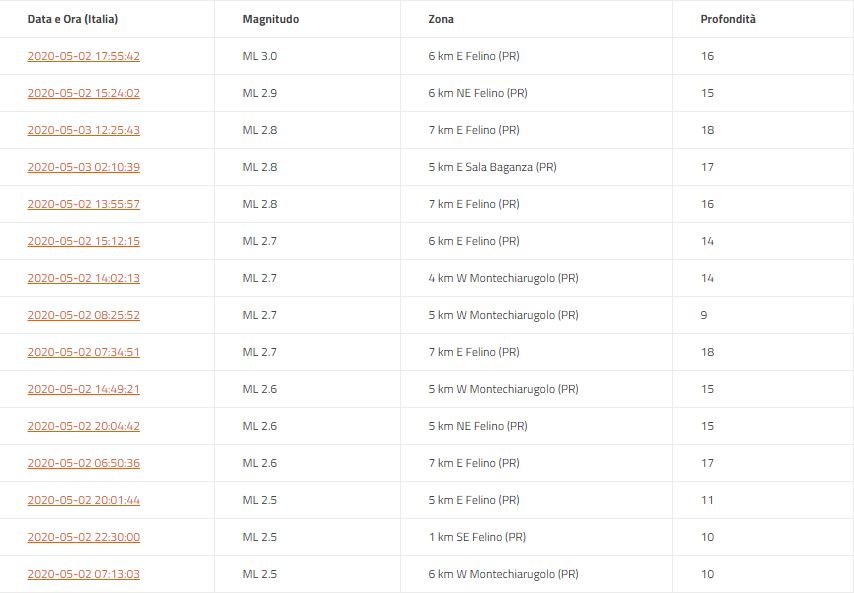The width and height of the screenshot is (854, 593).
Task: Click the Magnitudo column header
Action: pos(270,19)
